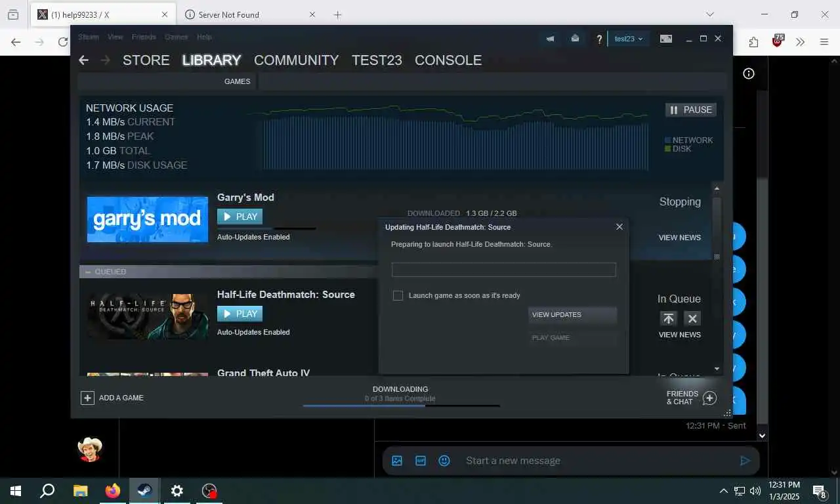Switch to Server Not Found browser tab
The image size is (840, 504).
[250, 14]
